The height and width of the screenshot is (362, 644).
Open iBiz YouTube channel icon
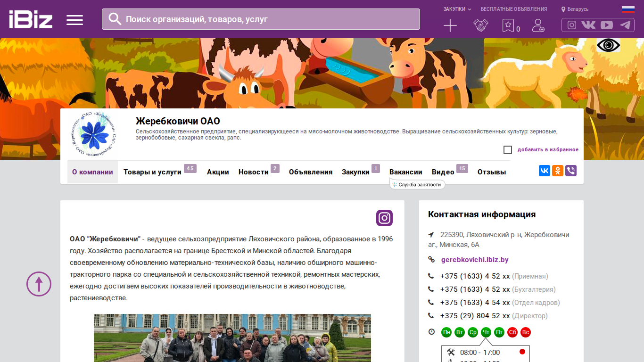click(607, 25)
